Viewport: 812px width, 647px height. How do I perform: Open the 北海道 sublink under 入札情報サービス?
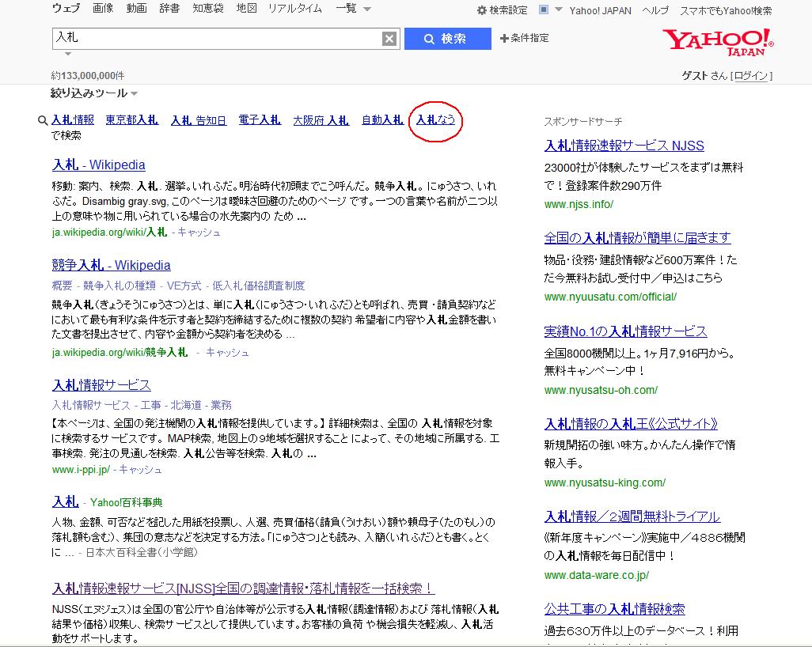coord(186,405)
